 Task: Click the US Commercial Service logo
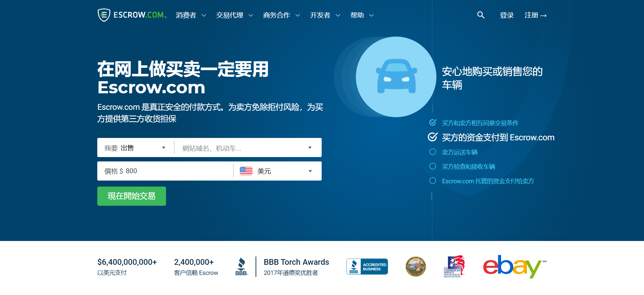(454, 267)
